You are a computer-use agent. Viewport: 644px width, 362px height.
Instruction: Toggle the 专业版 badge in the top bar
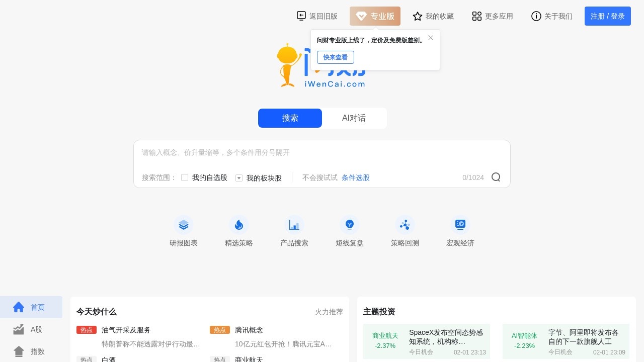pyautogui.click(x=375, y=16)
